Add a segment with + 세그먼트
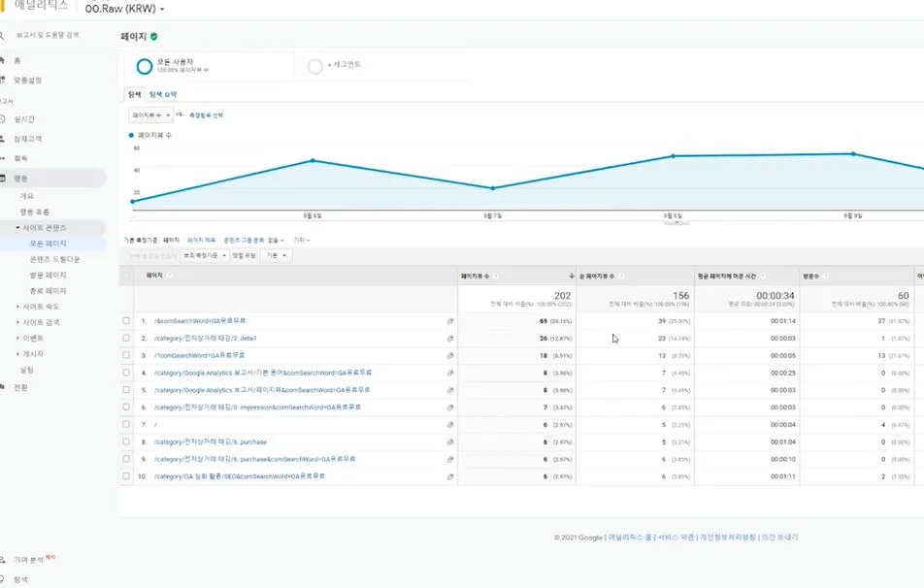The width and height of the screenshot is (924, 588). tap(345, 64)
